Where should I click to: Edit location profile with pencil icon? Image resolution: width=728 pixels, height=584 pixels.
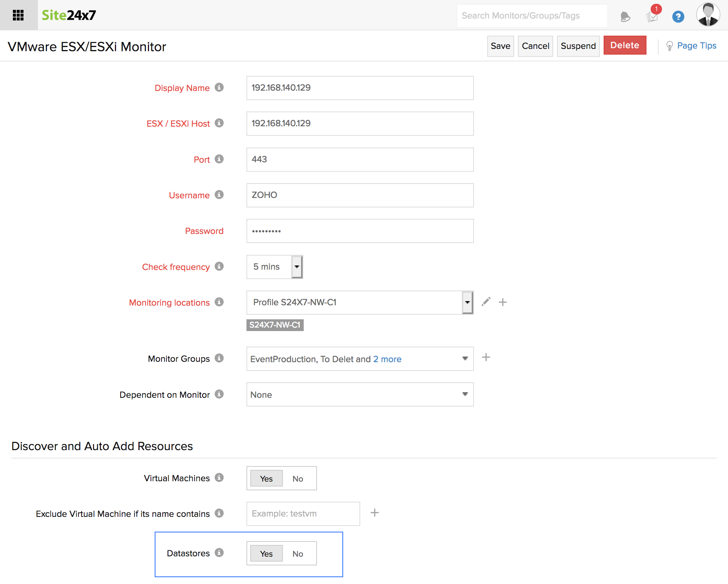pos(486,302)
